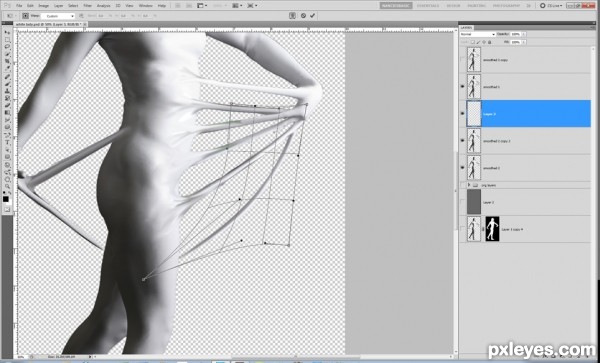Show the topmost smoothed 1 copy layer
The image size is (600, 363).
click(x=463, y=60)
